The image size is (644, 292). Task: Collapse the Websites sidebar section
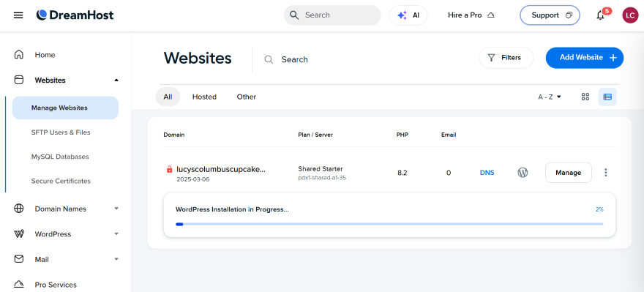(x=116, y=80)
